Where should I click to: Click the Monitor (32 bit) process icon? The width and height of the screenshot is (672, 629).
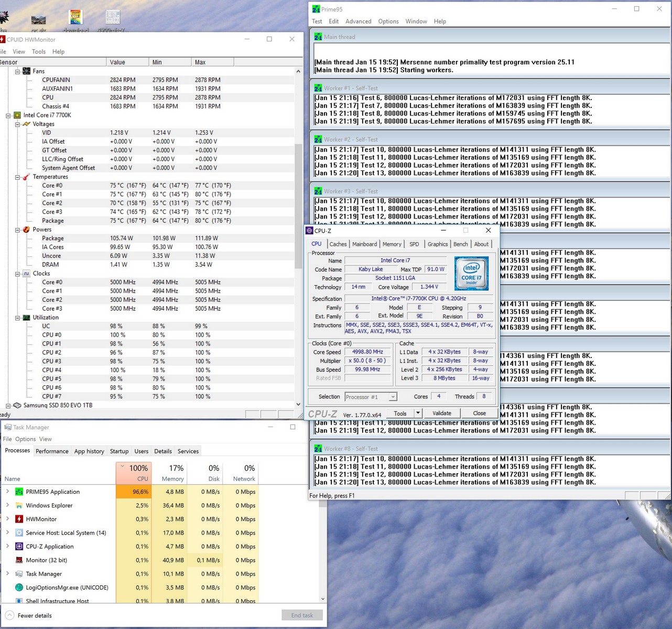tap(19, 560)
